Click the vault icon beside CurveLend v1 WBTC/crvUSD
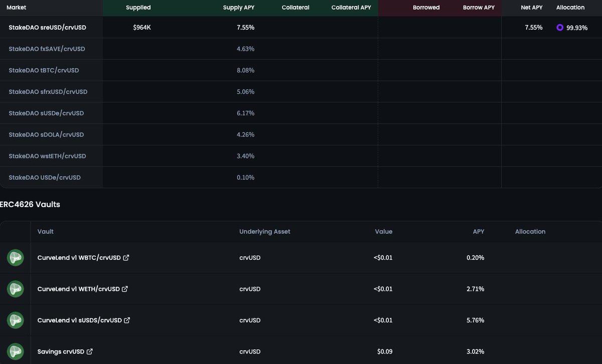 tap(16, 258)
